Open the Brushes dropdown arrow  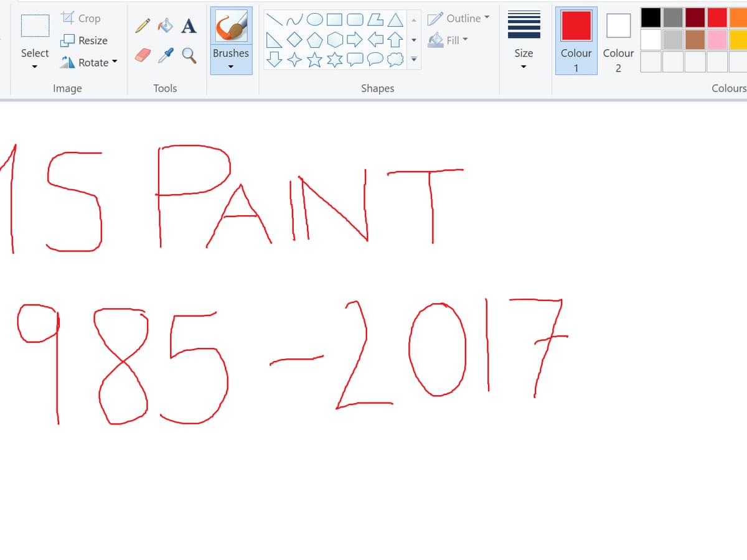click(231, 67)
